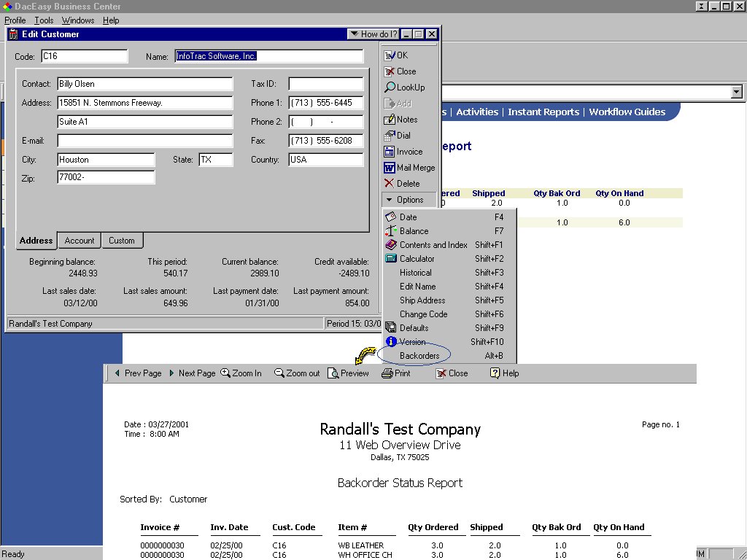Click the Phone 2 field
Viewport: 747px width, 560px height.
326,122
